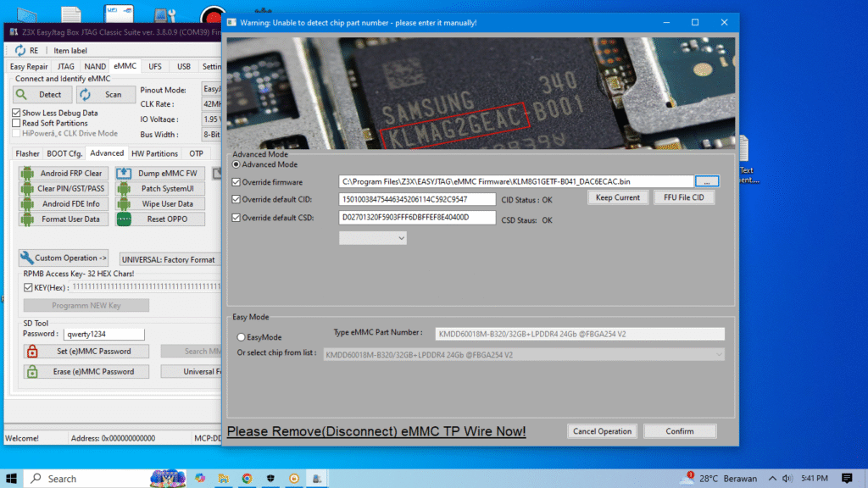Screen dimensions: 868x488
Task: Open Windows Security shield in taskbar
Action: (270, 479)
